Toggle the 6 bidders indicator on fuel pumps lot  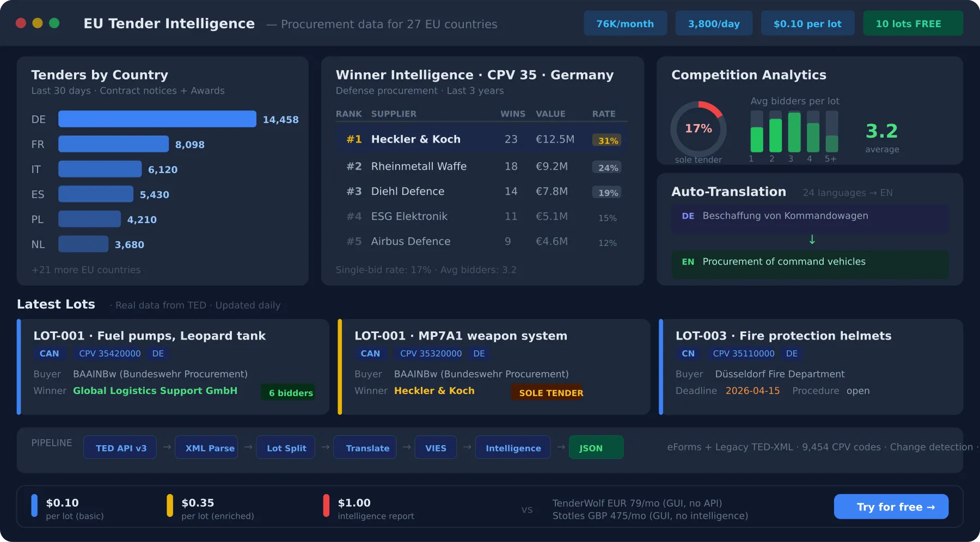pos(288,392)
